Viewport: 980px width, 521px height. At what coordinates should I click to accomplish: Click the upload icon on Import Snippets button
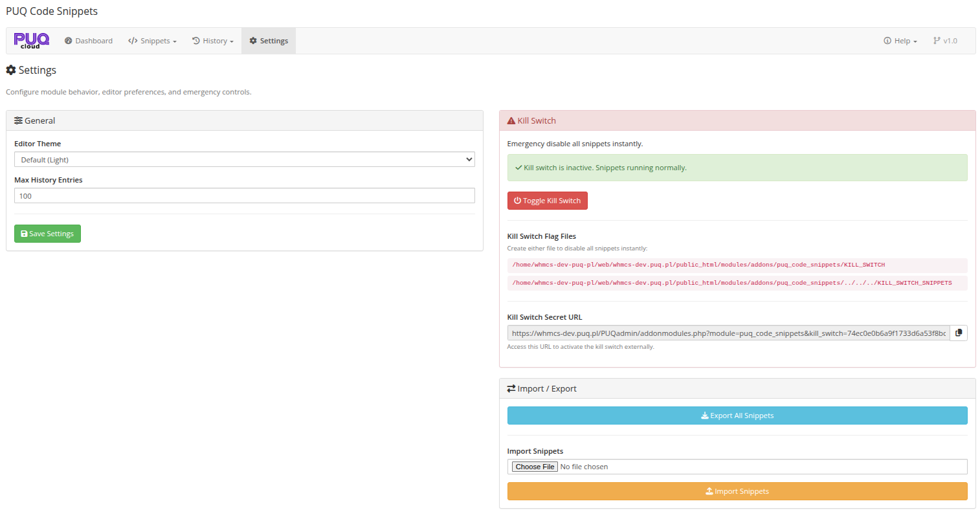tap(709, 491)
